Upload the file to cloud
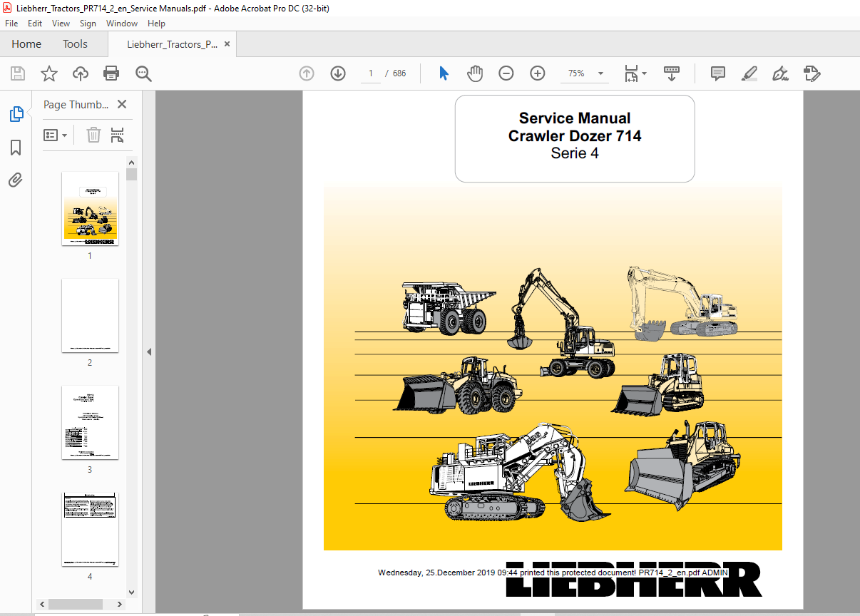 81,73
